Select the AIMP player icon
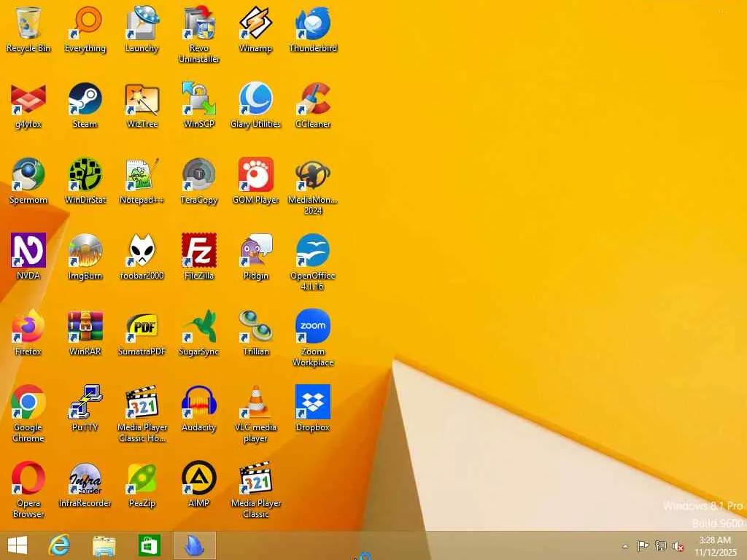747x560 pixels. [199, 484]
